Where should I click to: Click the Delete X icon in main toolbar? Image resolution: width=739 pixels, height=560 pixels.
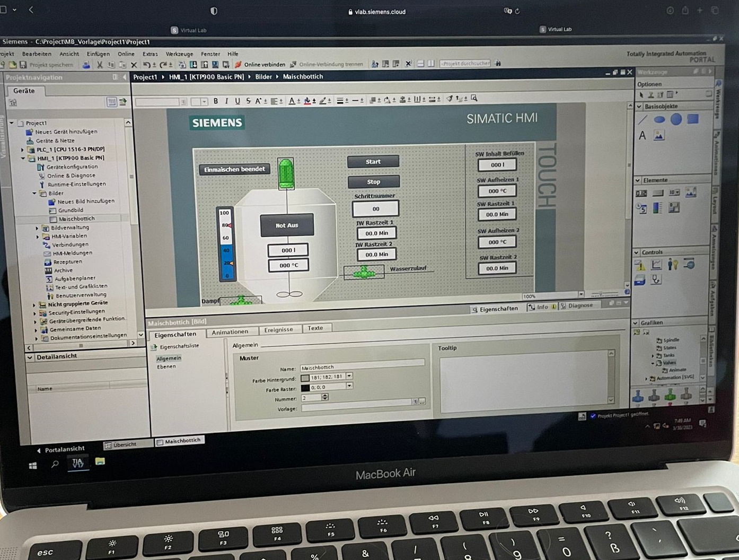[x=134, y=65]
